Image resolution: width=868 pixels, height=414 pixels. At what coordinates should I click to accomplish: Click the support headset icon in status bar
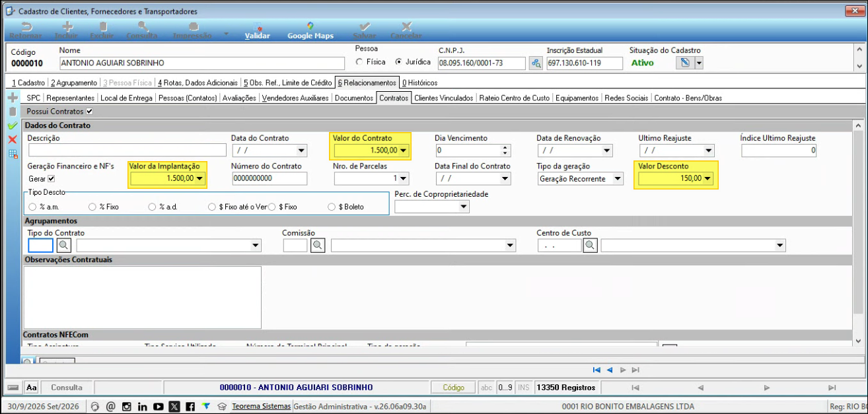click(94, 407)
